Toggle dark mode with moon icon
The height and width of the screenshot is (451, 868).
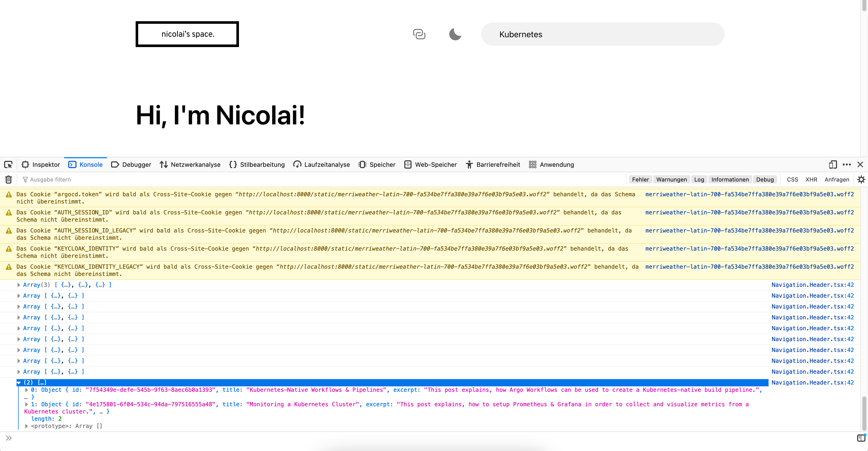[455, 34]
